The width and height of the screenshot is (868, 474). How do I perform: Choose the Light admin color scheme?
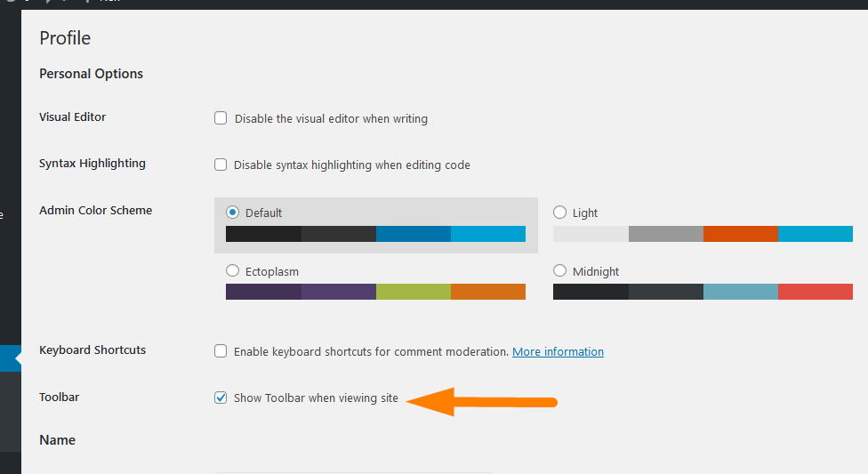click(x=559, y=212)
